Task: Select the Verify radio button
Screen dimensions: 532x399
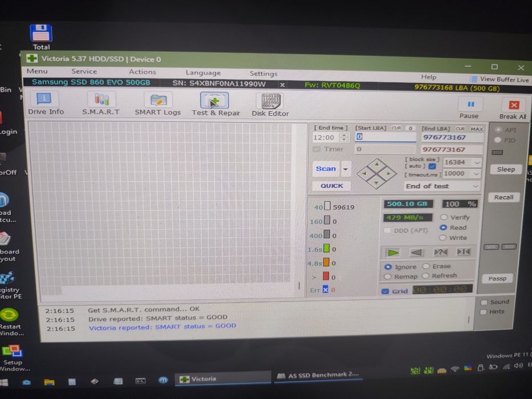Action: pos(444,217)
